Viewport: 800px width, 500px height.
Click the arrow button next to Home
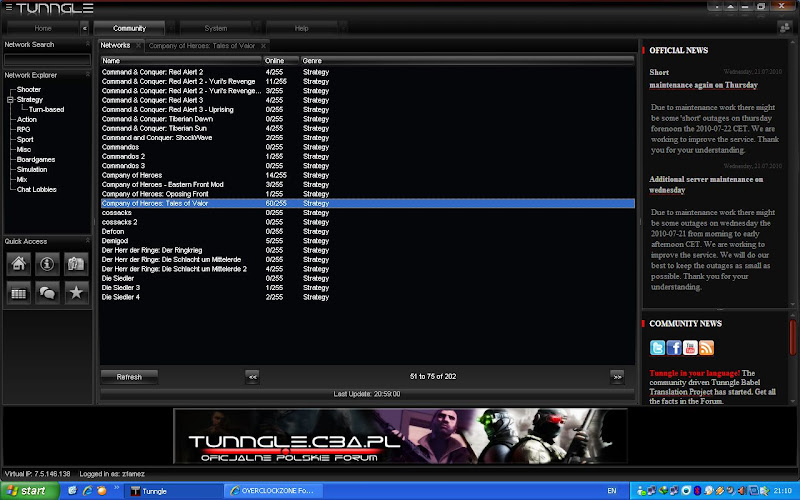(x=85, y=28)
